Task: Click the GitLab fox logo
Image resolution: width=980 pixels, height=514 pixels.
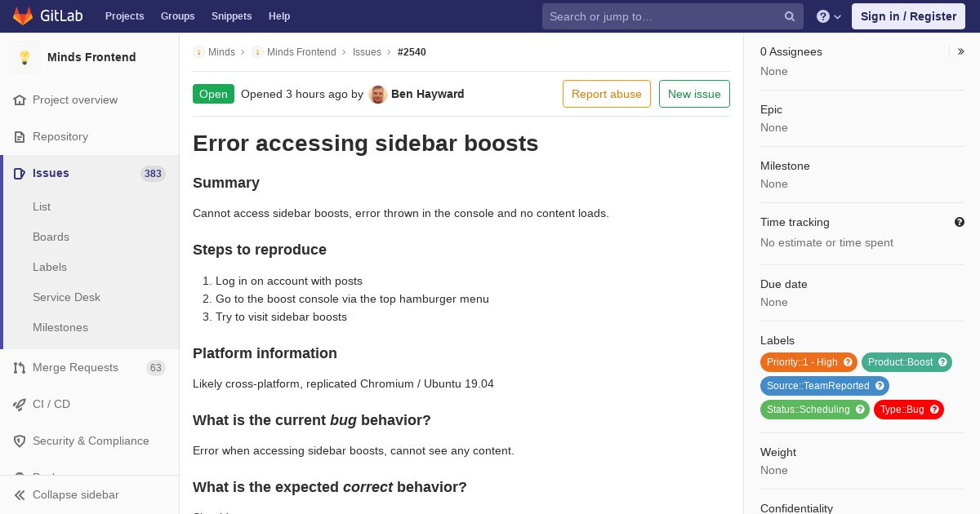Action: coord(23,16)
